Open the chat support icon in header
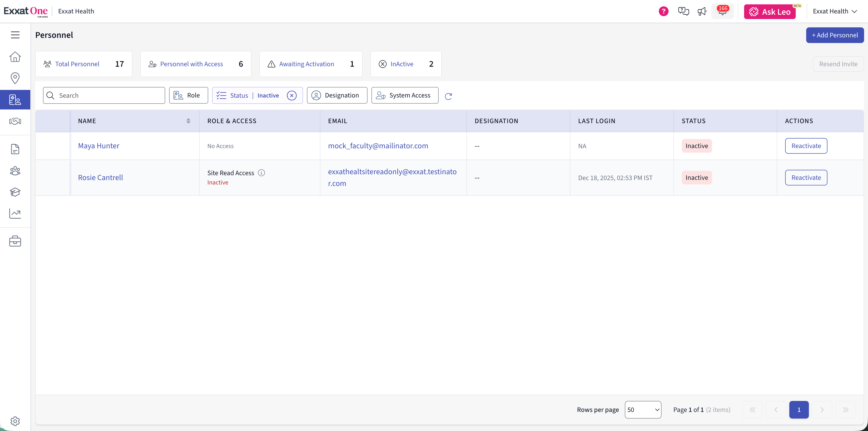The height and width of the screenshot is (431, 868). click(x=683, y=11)
